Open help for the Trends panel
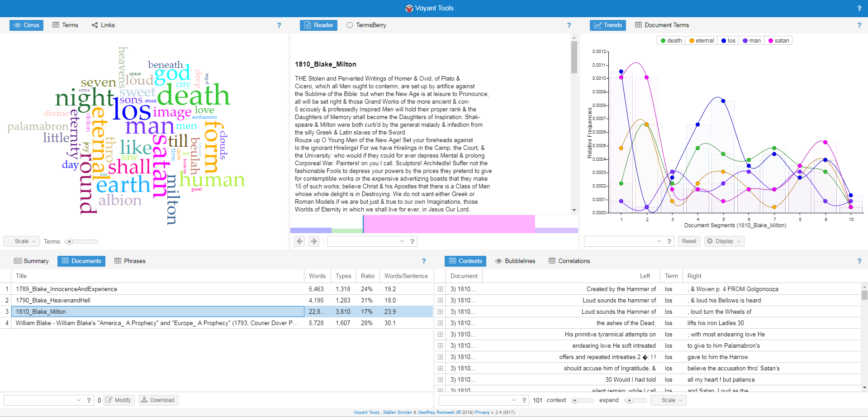The image size is (868, 417). [859, 25]
